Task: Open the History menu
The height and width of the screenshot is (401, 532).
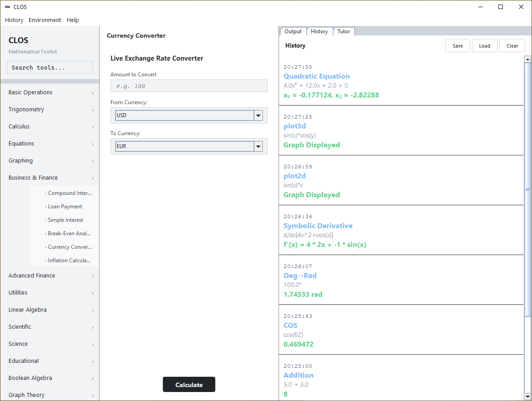Action: coord(14,20)
